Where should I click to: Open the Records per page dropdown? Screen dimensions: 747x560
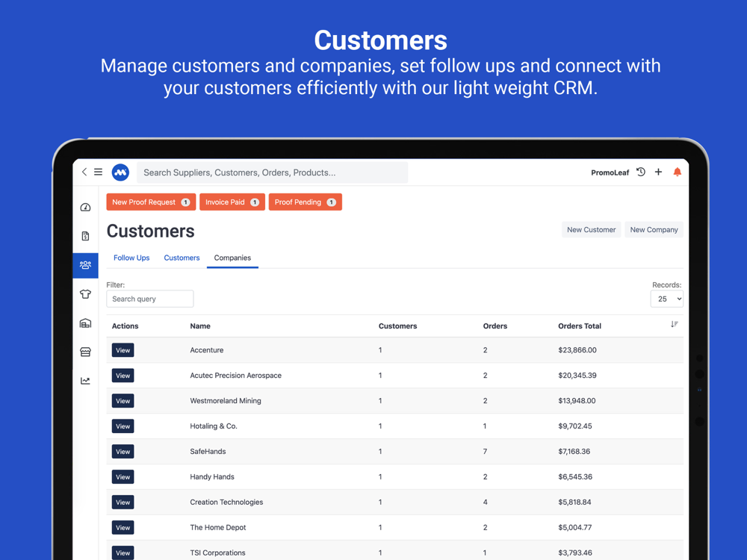pos(666,299)
